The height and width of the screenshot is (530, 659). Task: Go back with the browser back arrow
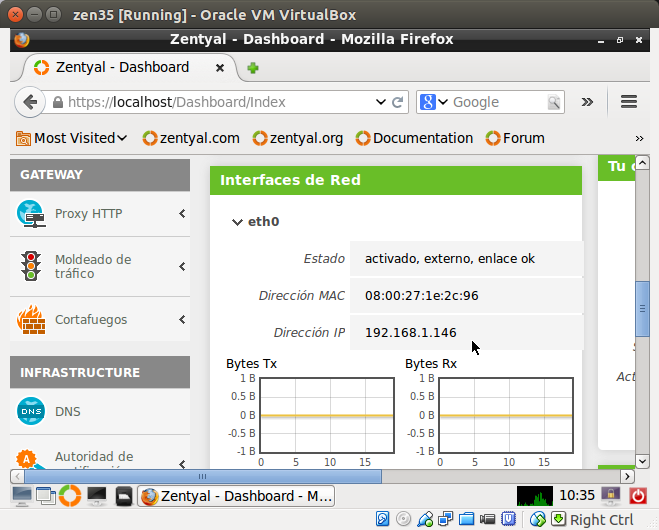[30, 102]
